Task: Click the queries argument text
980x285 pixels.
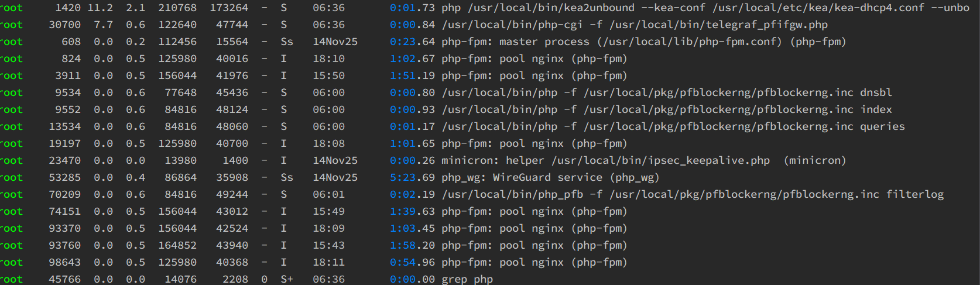Action: (882, 127)
